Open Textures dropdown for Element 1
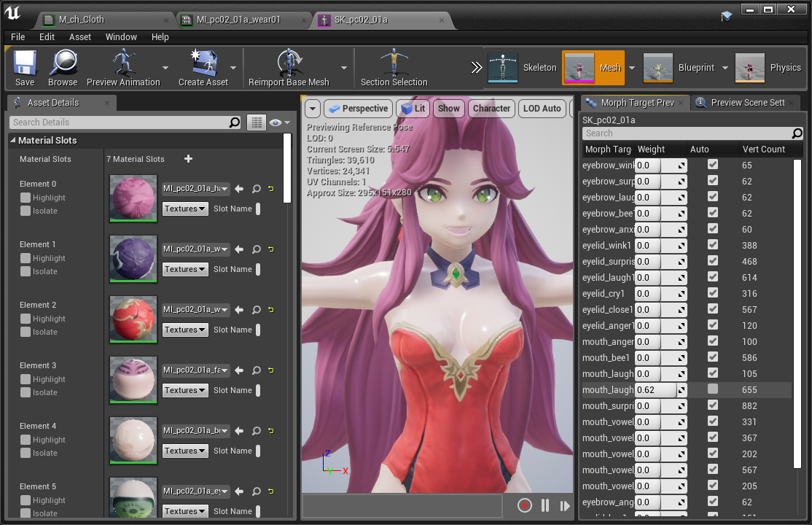Viewport: 812px width, 525px height. 185,269
